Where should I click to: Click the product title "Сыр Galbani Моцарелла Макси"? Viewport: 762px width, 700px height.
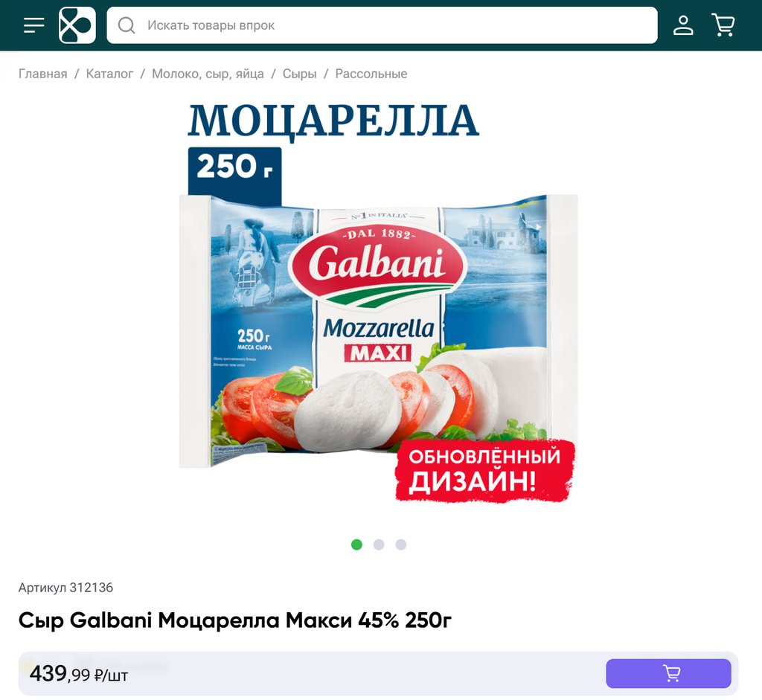[x=185, y=620]
